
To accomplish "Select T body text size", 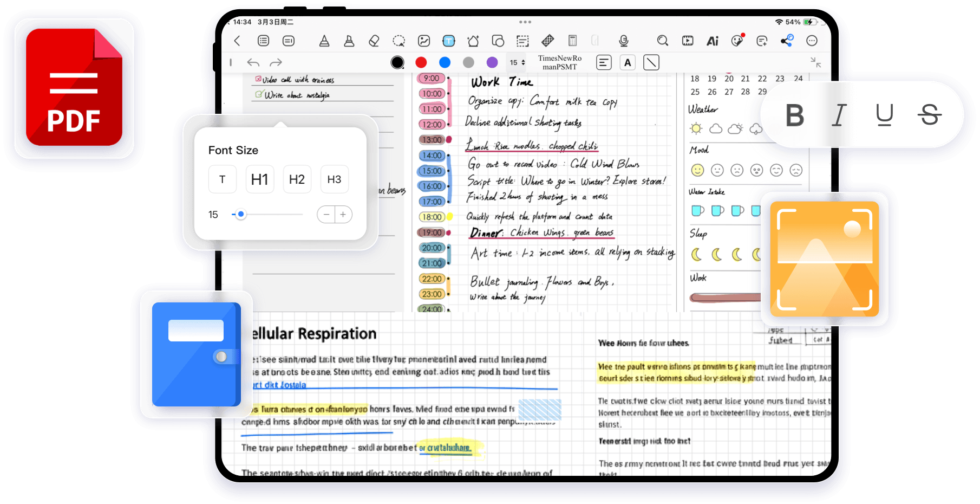I will tap(223, 179).
